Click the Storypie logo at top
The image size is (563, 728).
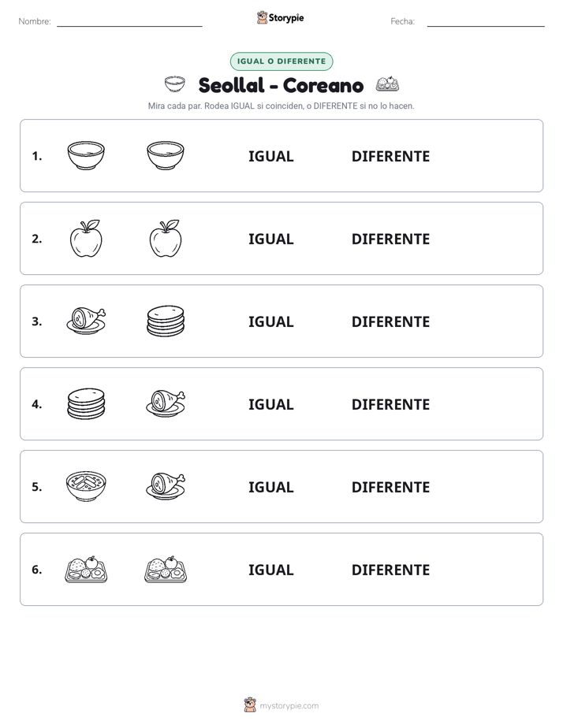pyautogui.click(x=280, y=17)
